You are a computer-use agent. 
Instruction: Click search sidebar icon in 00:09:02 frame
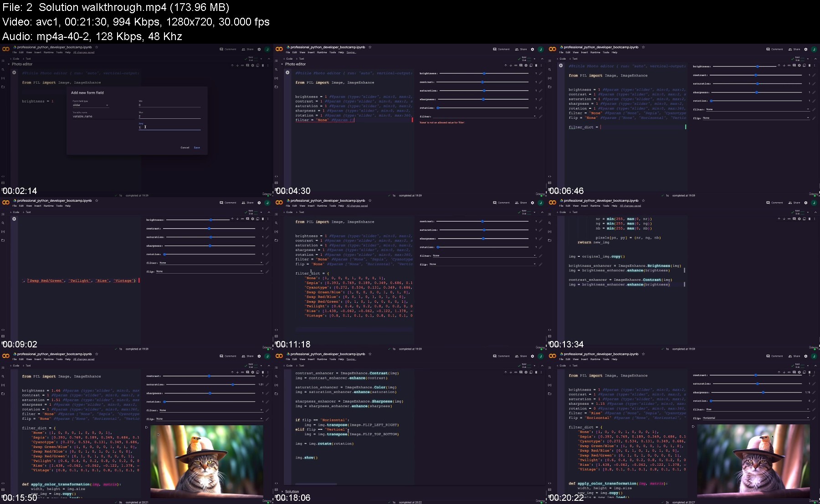click(x=3, y=223)
